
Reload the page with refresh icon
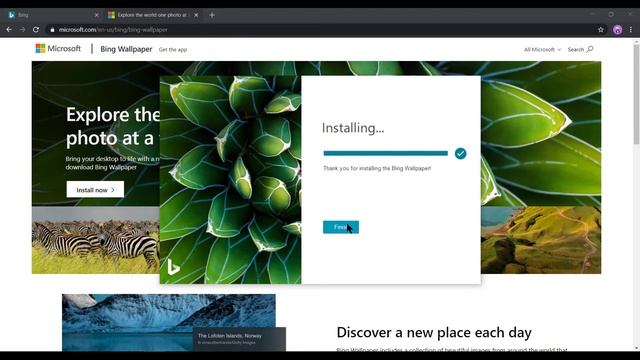coord(36,30)
